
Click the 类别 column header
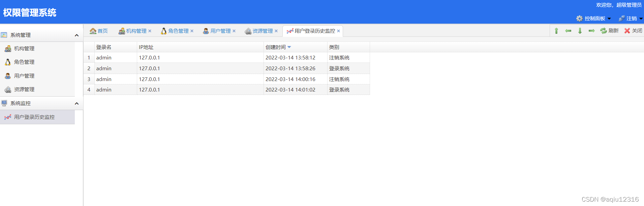click(x=348, y=47)
